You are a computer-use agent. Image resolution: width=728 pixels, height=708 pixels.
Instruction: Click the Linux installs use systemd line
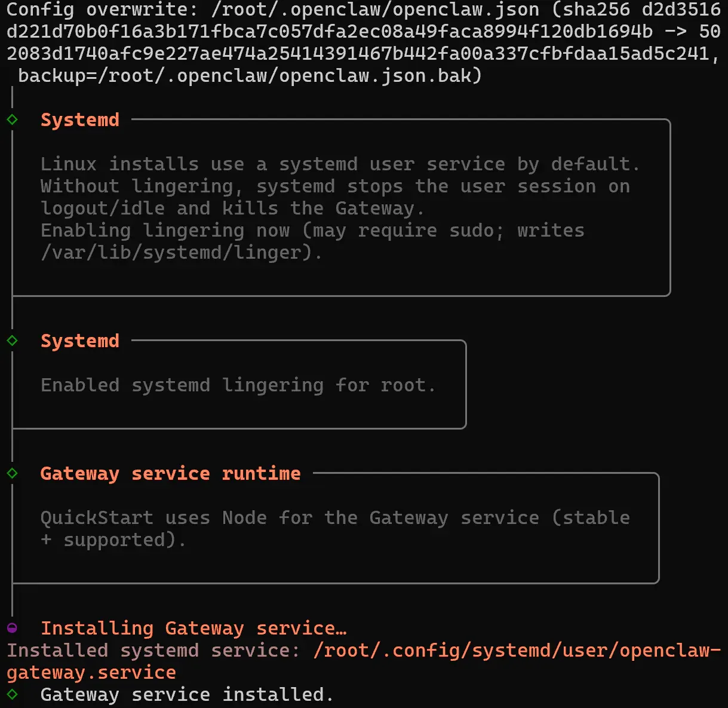[340, 164]
